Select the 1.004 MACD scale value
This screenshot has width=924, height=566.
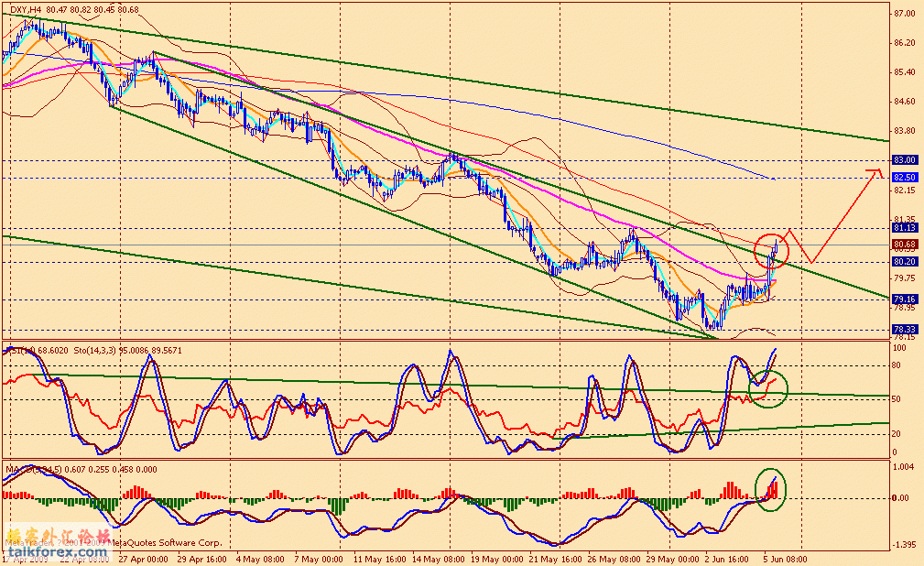point(904,467)
